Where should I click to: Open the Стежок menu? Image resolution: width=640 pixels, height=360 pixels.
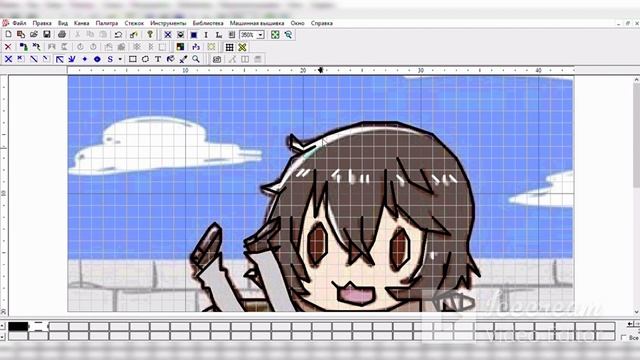pyautogui.click(x=134, y=23)
